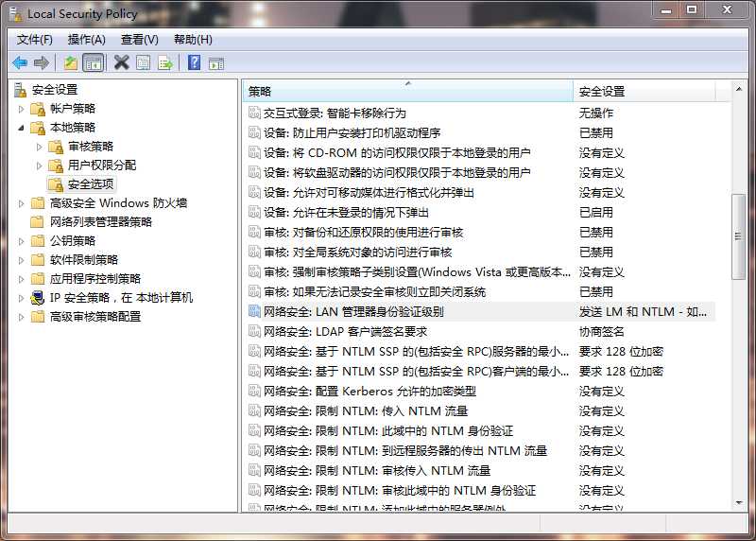Screen dimensions: 756x541
Task: Click 无操作 setting value
Action: 596,113
